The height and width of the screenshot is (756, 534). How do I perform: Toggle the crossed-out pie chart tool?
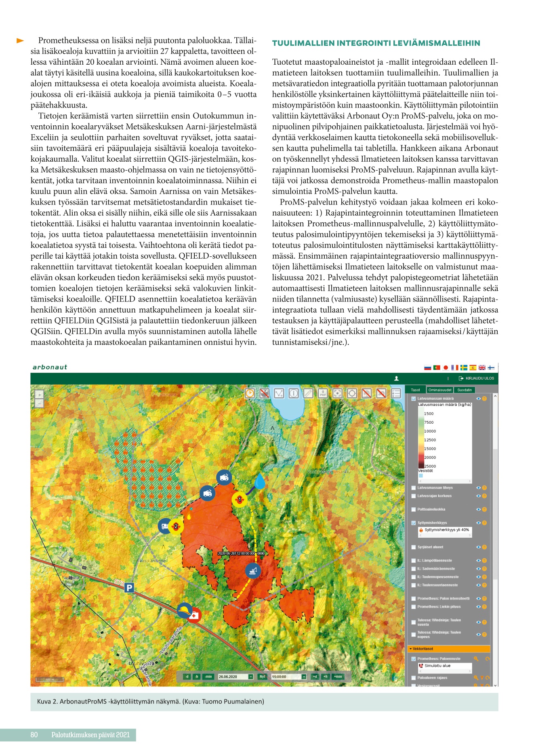[x=265, y=393]
